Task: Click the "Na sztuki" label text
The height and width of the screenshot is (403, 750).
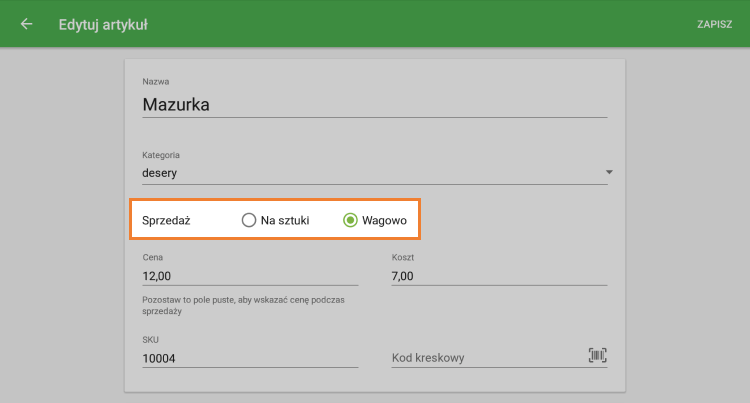Action: pyautogui.click(x=284, y=220)
